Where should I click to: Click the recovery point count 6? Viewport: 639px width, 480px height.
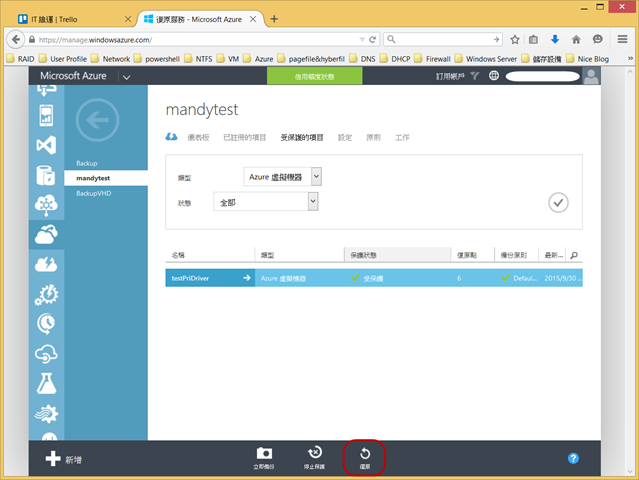point(459,278)
